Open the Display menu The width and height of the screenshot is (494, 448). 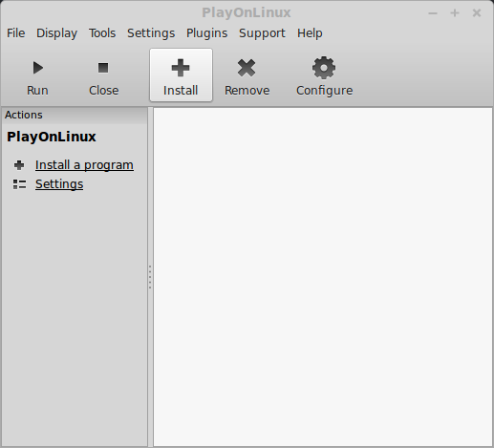coord(56,33)
